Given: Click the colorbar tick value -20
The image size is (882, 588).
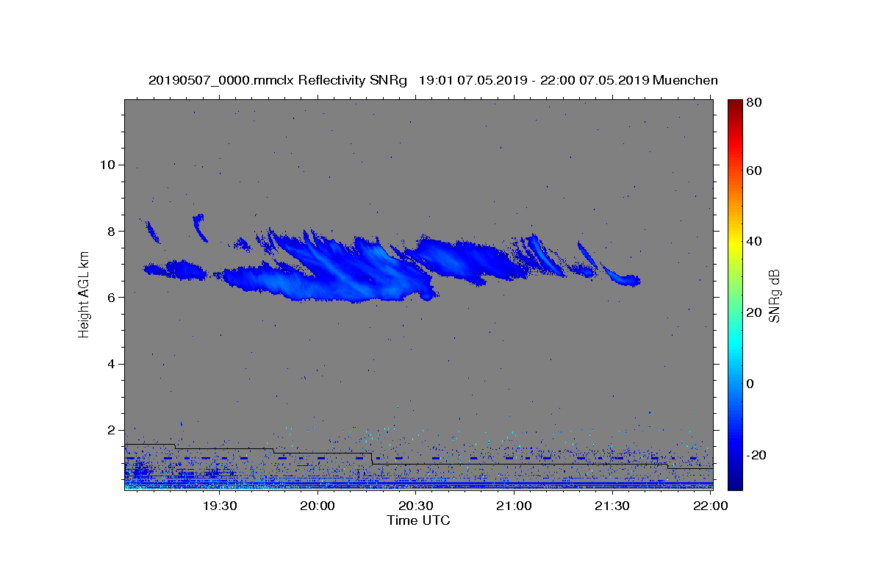Looking at the screenshot, I should [758, 455].
